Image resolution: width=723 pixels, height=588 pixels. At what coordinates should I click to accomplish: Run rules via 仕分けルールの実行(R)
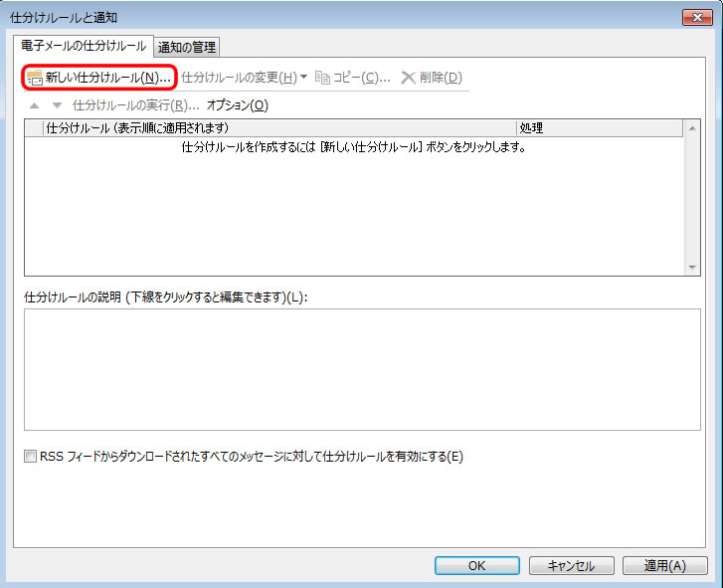(x=136, y=105)
